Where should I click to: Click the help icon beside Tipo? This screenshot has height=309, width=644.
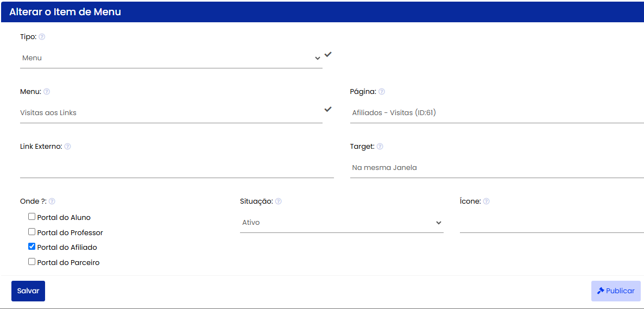coord(42,37)
